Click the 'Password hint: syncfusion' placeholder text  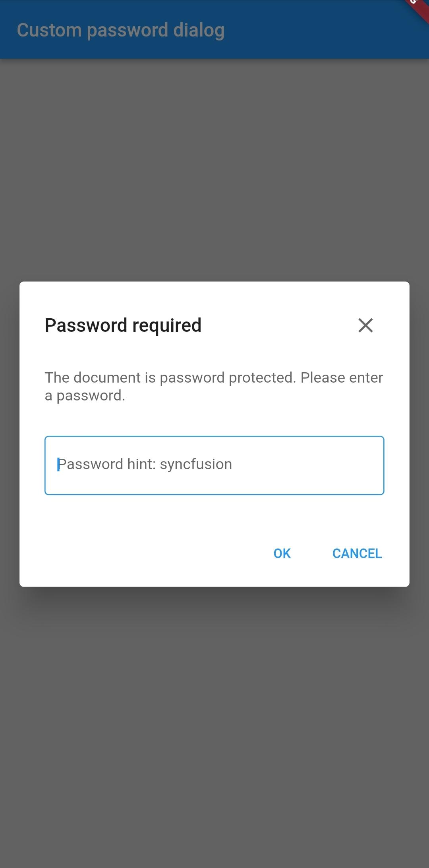tap(145, 464)
